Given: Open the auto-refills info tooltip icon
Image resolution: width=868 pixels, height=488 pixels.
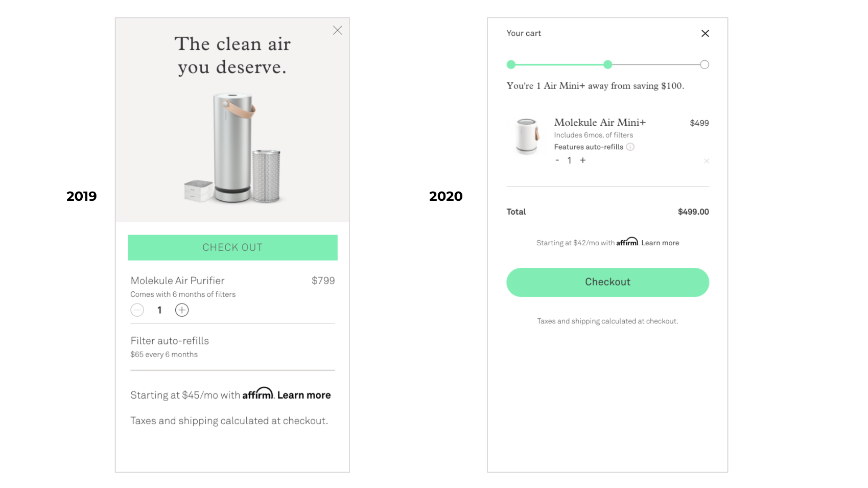Looking at the screenshot, I should point(630,147).
